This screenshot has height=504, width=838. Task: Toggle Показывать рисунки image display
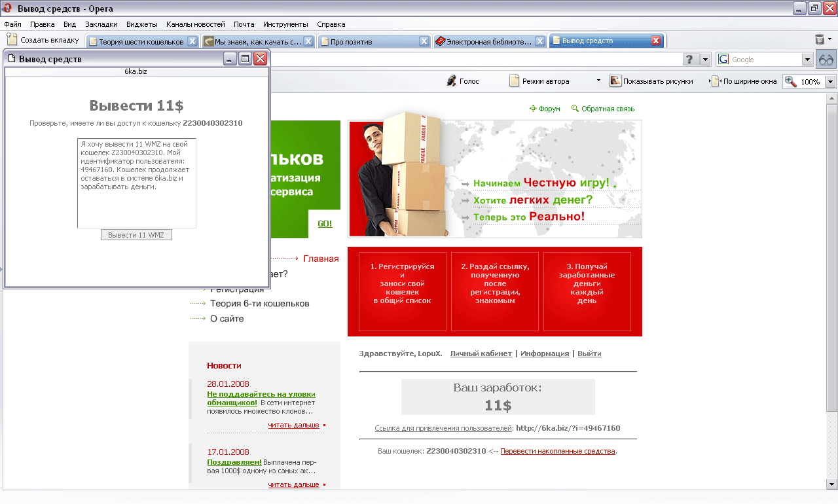pos(615,81)
